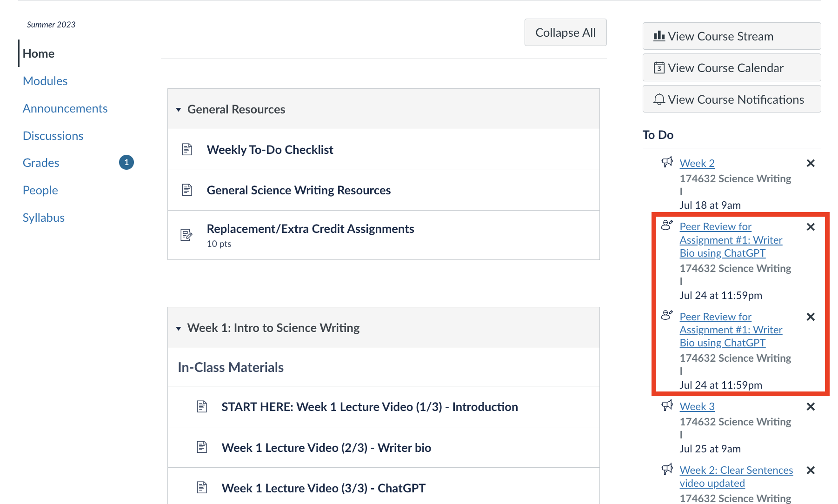Click the page icon beside Weekly To-Do Checklist
838x504 pixels.
click(x=187, y=149)
